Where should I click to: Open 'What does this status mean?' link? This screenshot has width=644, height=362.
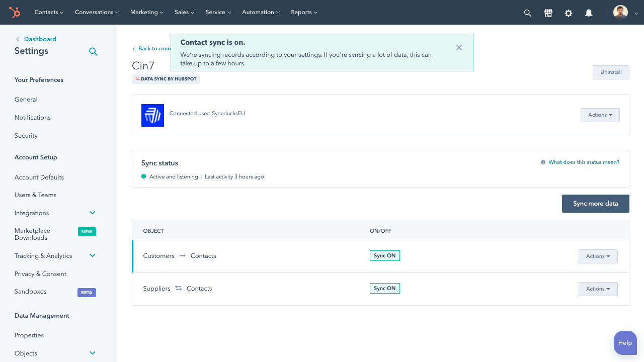(584, 162)
